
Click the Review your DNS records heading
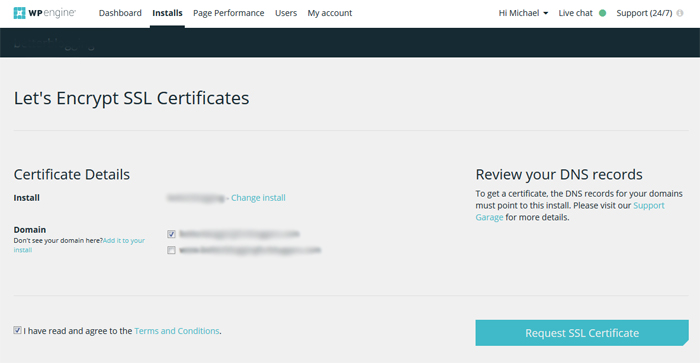[x=559, y=174]
